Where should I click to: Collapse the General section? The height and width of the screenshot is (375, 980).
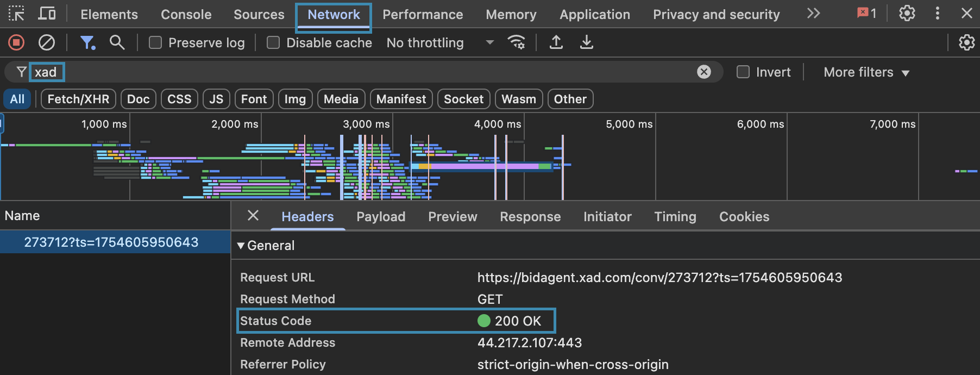241,246
